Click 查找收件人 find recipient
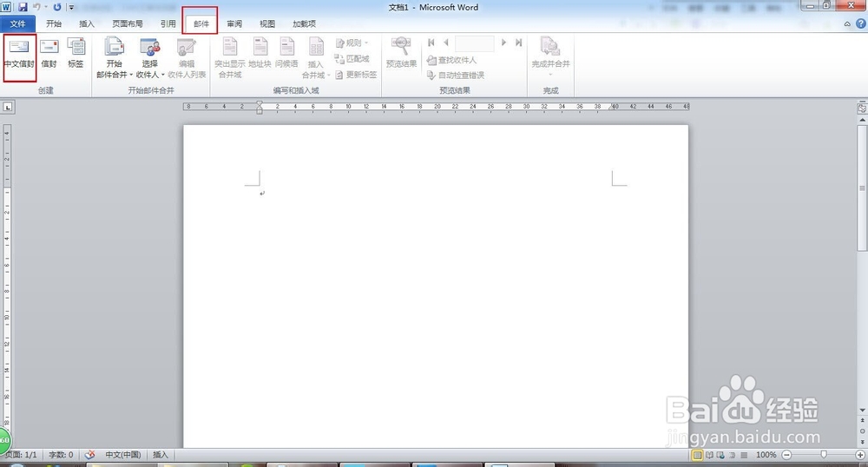The height and width of the screenshot is (467, 868). click(x=451, y=60)
